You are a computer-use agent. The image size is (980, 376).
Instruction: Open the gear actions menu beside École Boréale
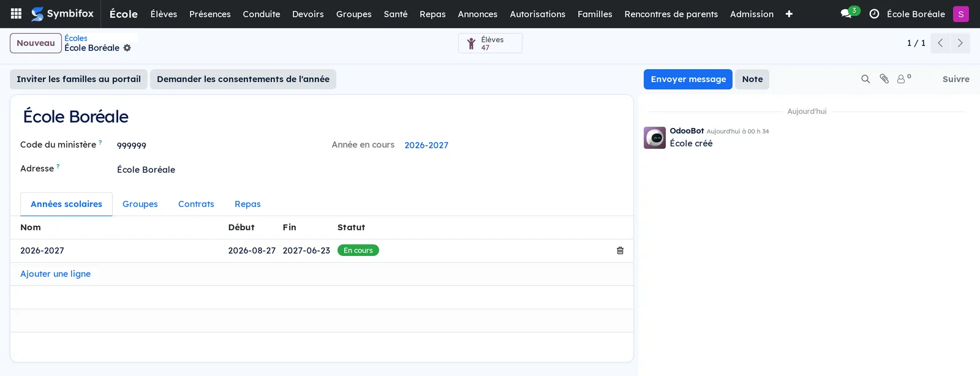pos(127,48)
